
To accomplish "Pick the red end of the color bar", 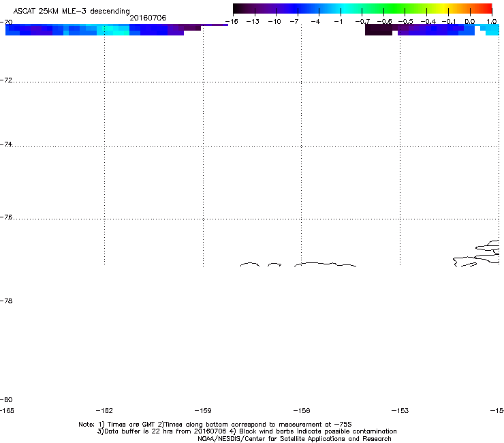I will 486,9.
